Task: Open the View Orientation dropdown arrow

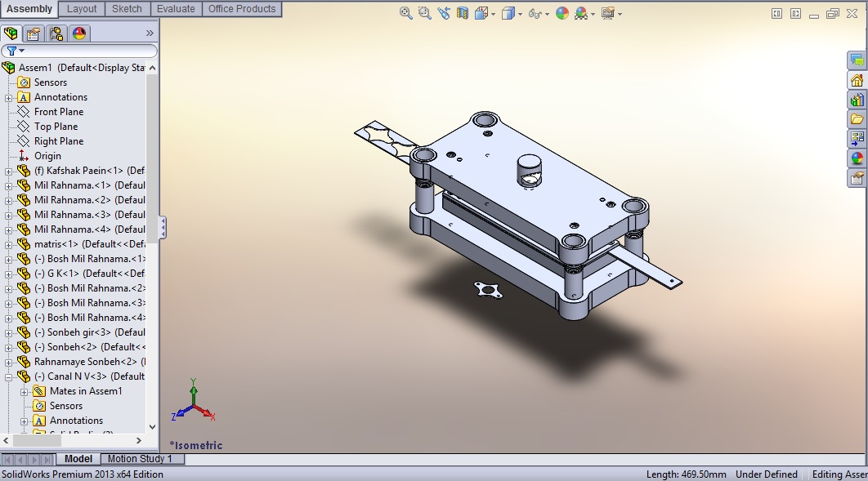Action: pos(493,14)
